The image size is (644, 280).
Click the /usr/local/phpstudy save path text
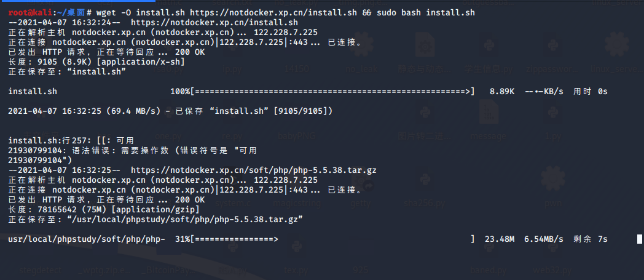pyautogui.click(x=185, y=219)
